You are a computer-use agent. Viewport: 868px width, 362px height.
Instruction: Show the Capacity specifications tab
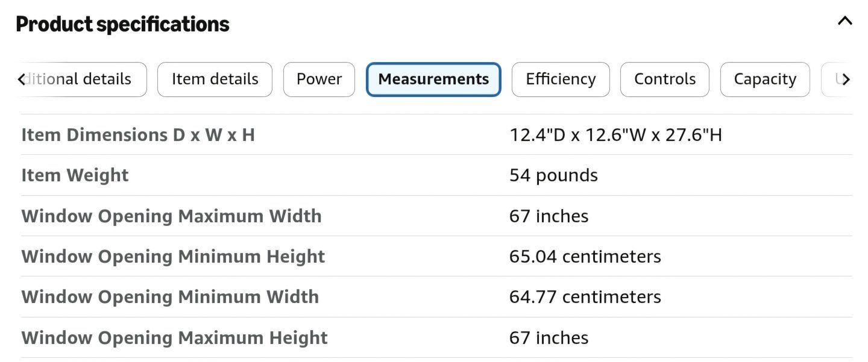(765, 80)
